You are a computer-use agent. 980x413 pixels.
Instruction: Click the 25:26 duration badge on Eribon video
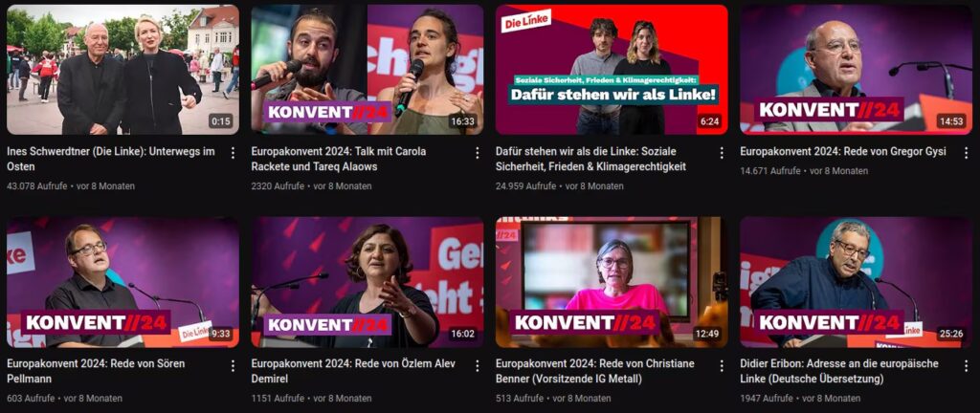(950, 334)
